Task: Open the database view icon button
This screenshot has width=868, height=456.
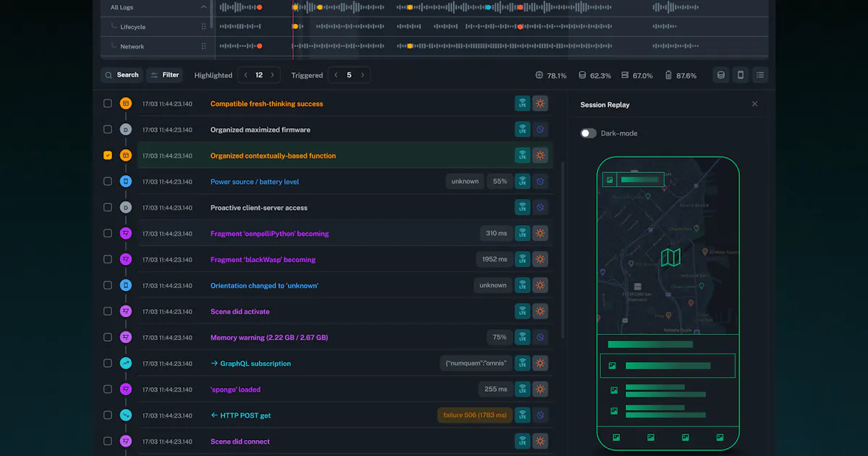Action: tap(720, 75)
